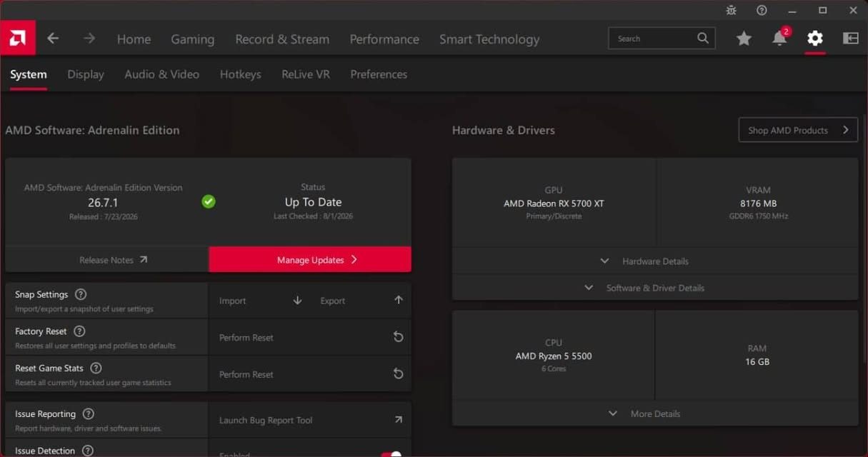Viewport: 868px width, 457px height.
Task: Click the Snap Settings help icon
Action: click(x=81, y=294)
